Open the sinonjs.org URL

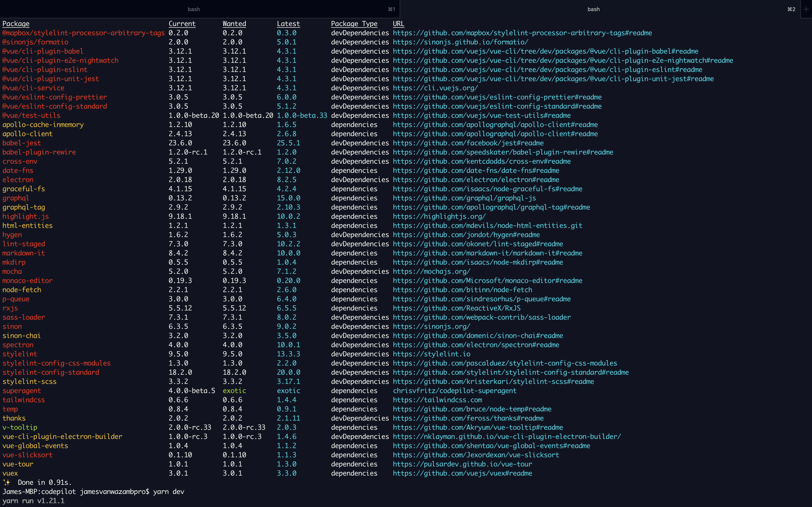click(431, 326)
